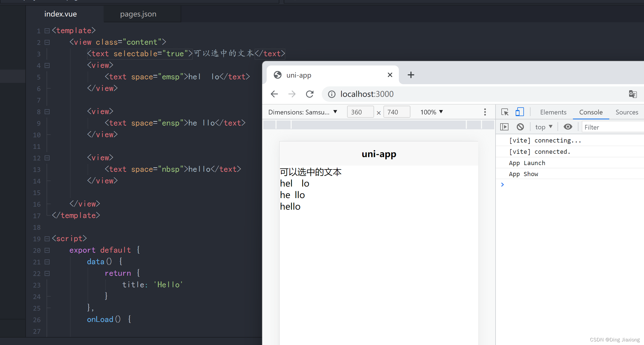Toggle device toolbar emulation mode
Viewport: 644px width, 345px height.
click(519, 112)
